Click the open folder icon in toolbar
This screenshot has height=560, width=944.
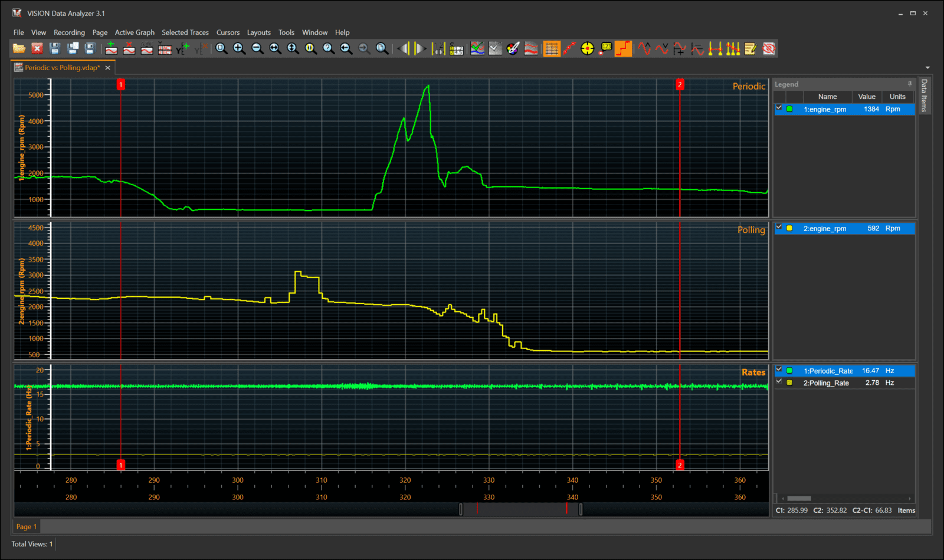pyautogui.click(x=19, y=49)
